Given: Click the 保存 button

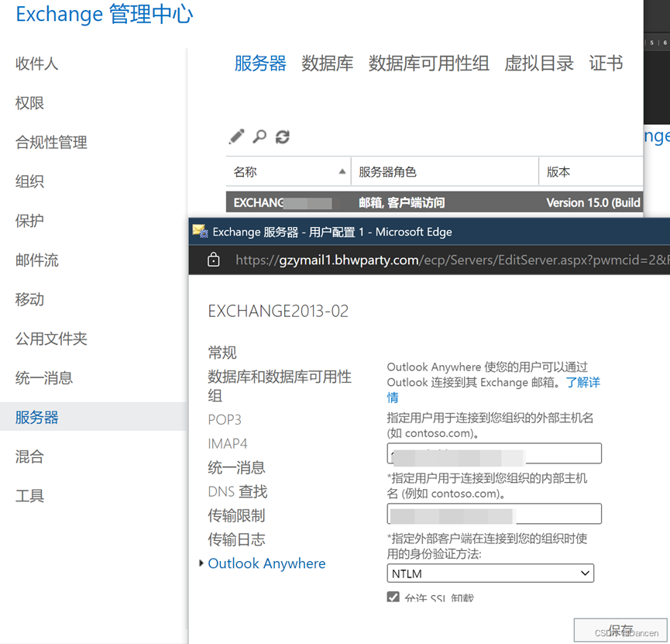Looking at the screenshot, I should point(620,630).
